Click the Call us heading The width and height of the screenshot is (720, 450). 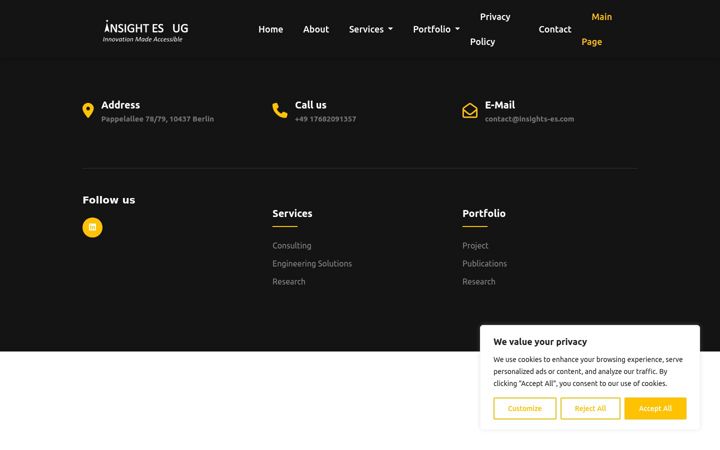[310, 105]
